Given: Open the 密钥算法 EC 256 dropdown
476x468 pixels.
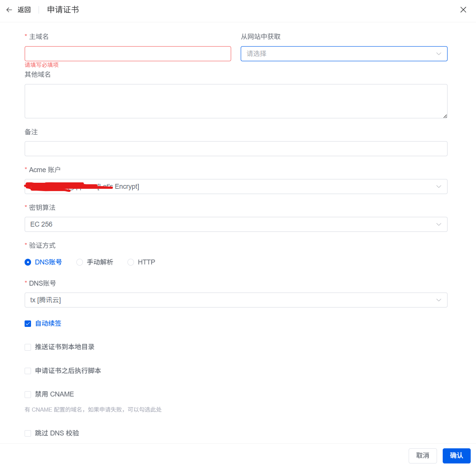Looking at the screenshot, I should pyautogui.click(x=236, y=224).
